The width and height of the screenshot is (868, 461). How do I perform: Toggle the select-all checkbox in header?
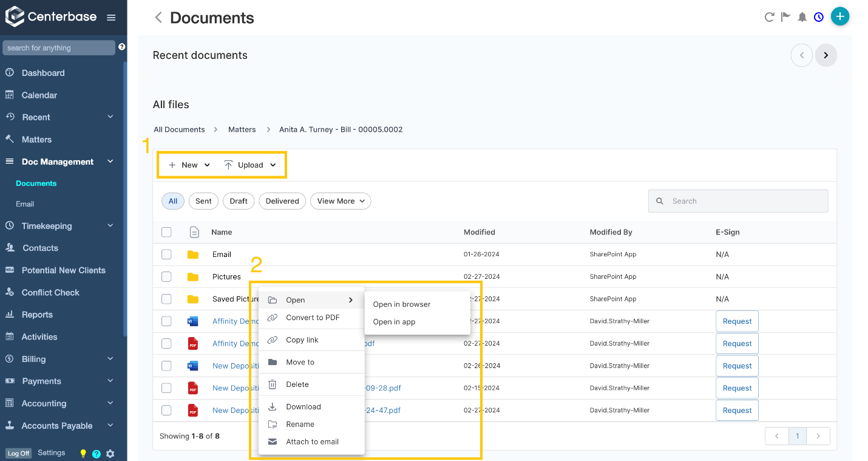pos(166,232)
